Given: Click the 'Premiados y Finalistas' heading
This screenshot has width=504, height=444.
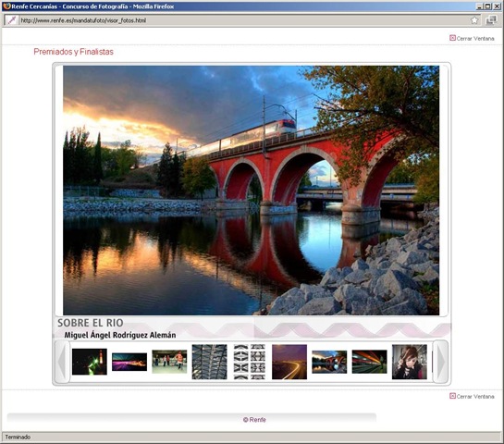Looking at the screenshot, I should (x=74, y=52).
